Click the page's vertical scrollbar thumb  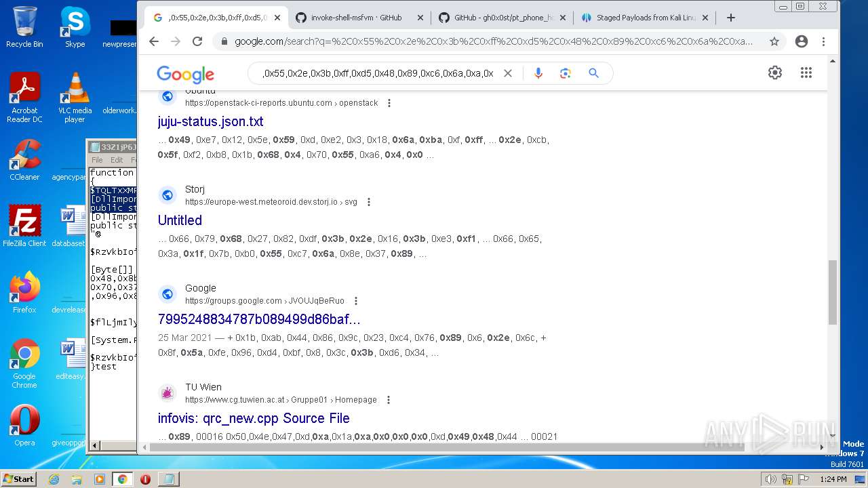833,292
